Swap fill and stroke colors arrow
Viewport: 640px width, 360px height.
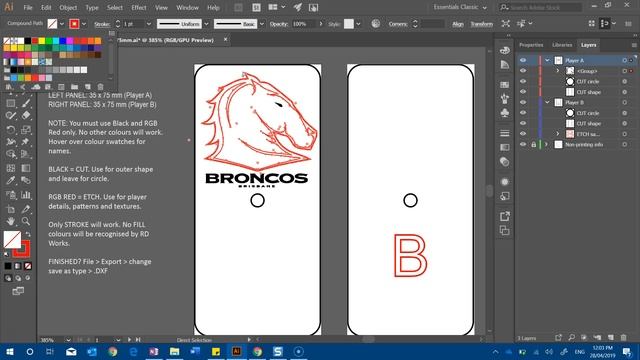(28, 234)
